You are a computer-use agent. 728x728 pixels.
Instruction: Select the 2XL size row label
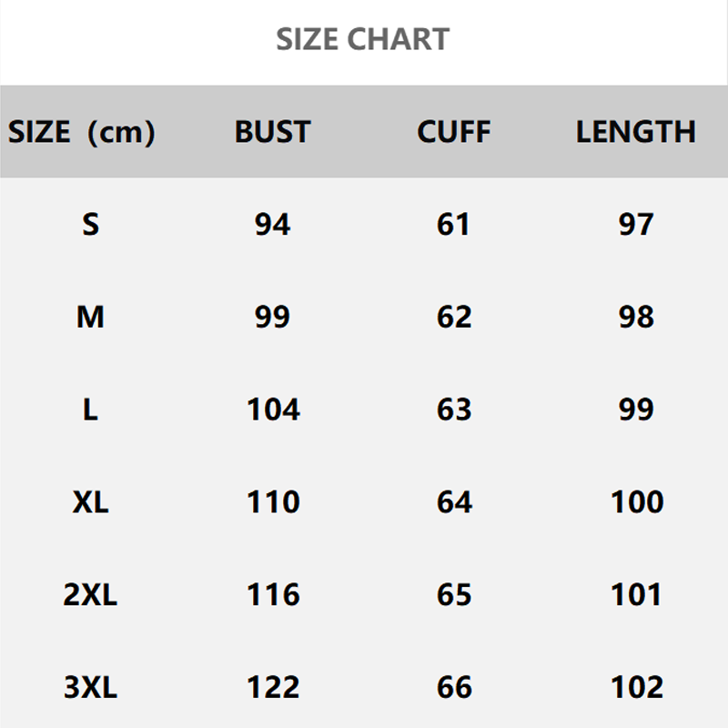[x=90, y=594]
